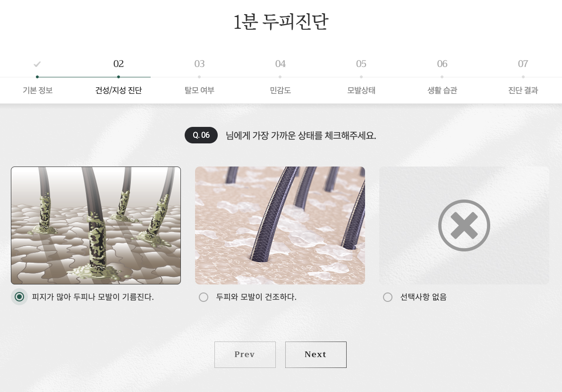Select the oily scalp illustration image

[96, 225]
